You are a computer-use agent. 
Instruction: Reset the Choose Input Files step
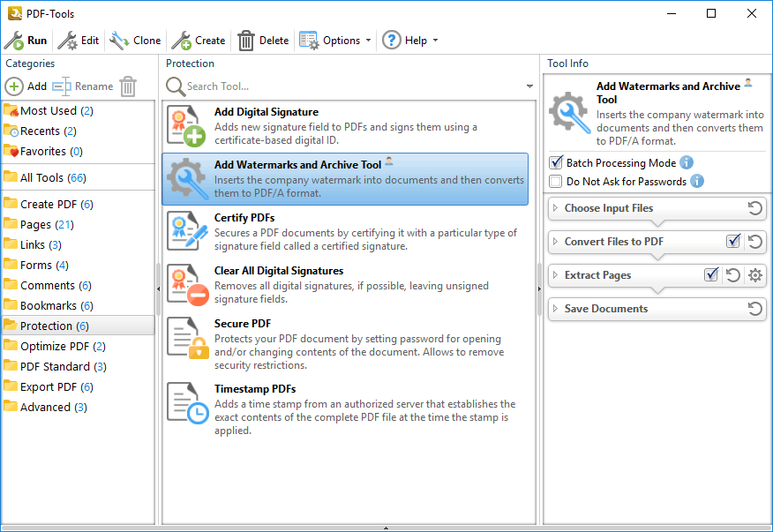pos(754,208)
